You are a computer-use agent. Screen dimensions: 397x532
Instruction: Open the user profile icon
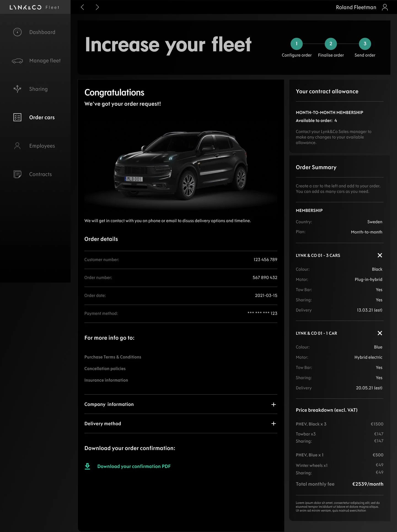385,7
